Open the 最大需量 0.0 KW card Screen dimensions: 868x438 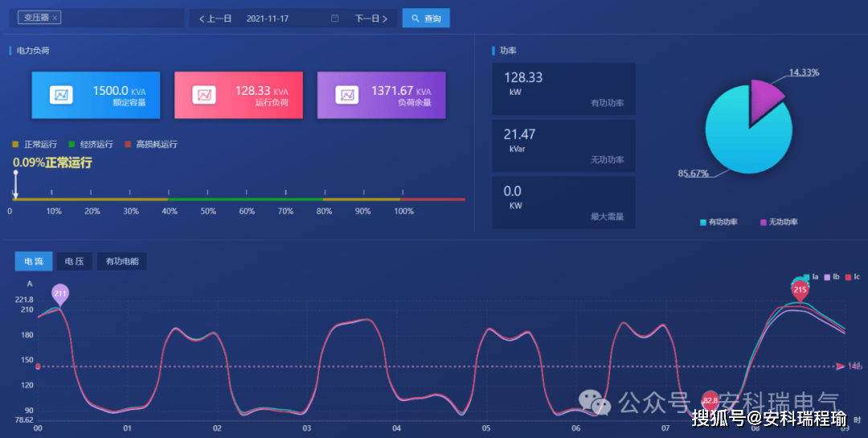coord(563,203)
